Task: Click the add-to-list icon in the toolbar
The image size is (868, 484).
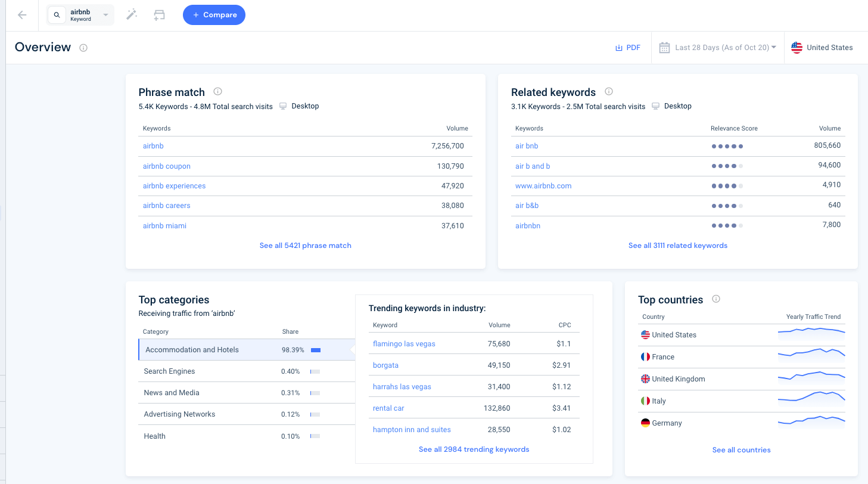Action: pos(158,14)
